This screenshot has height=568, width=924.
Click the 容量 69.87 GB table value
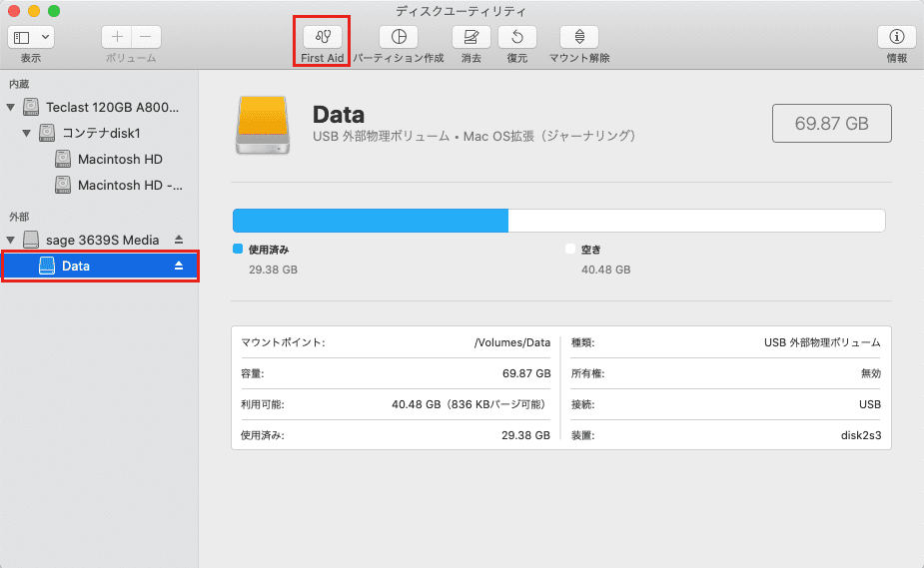pyautogui.click(x=526, y=373)
